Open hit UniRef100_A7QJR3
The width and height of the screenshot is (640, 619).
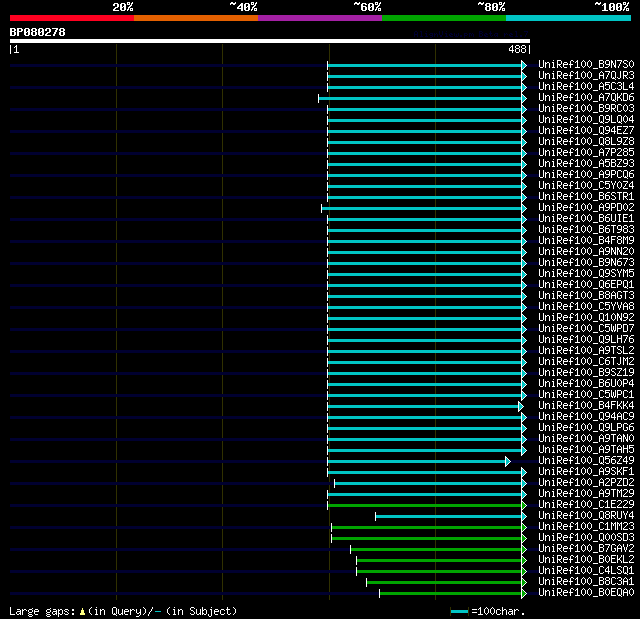tap(586, 75)
